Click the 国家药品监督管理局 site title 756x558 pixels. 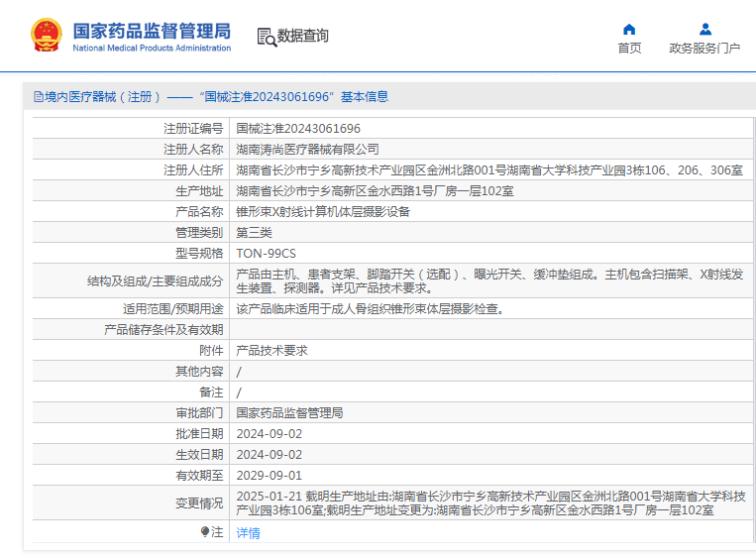(152, 28)
